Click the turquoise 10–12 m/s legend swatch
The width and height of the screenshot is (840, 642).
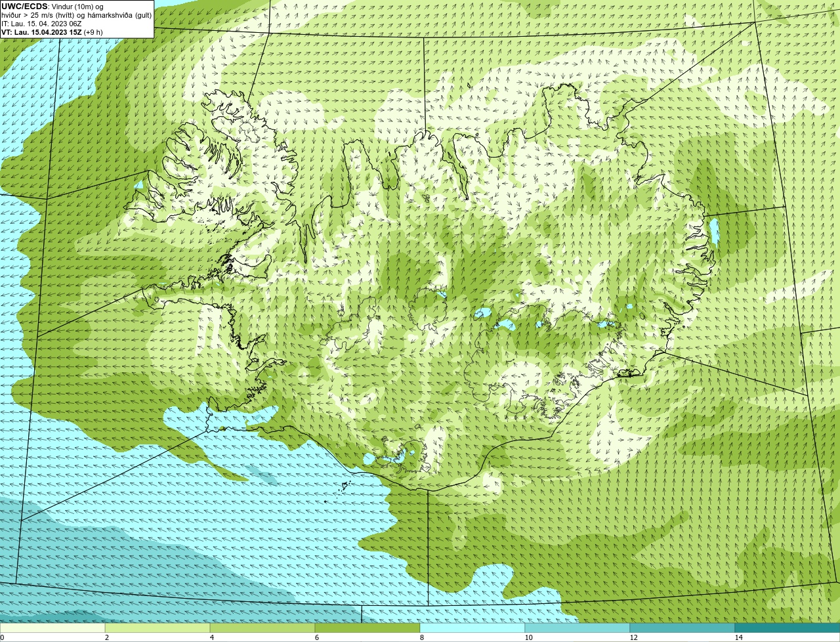pyautogui.click(x=577, y=628)
